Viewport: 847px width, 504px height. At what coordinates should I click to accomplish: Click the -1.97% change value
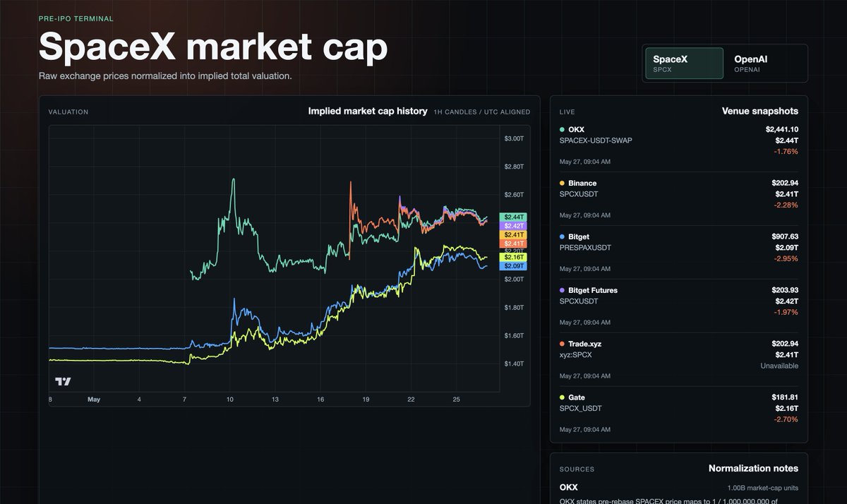[x=786, y=312]
